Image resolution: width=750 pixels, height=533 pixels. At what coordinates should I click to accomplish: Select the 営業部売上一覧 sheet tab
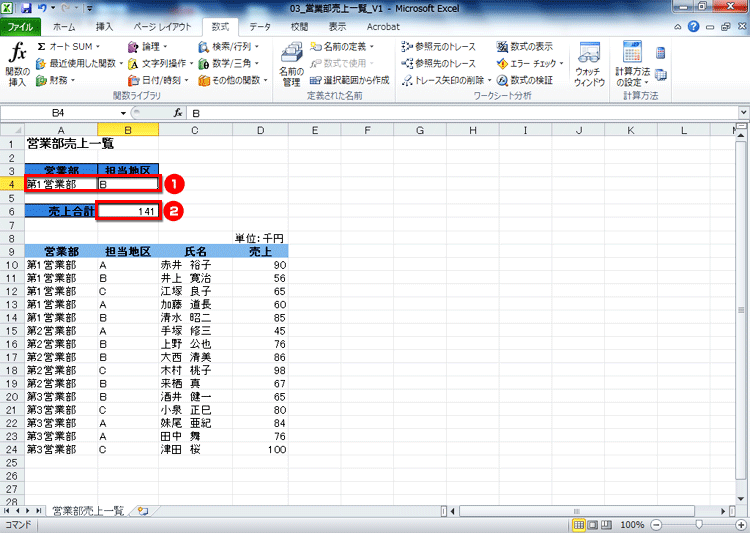(x=88, y=511)
